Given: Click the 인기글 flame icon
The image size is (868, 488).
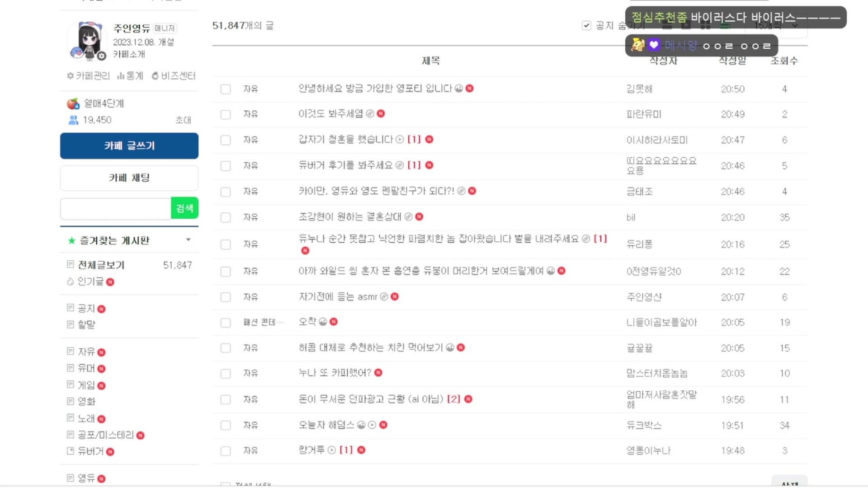Looking at the screenshot, I should pos(71,282).
